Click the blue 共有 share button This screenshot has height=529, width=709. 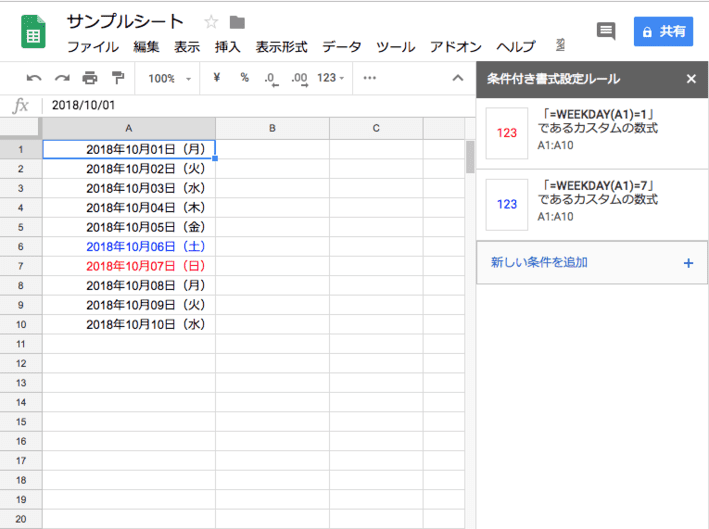pos(663,31)
